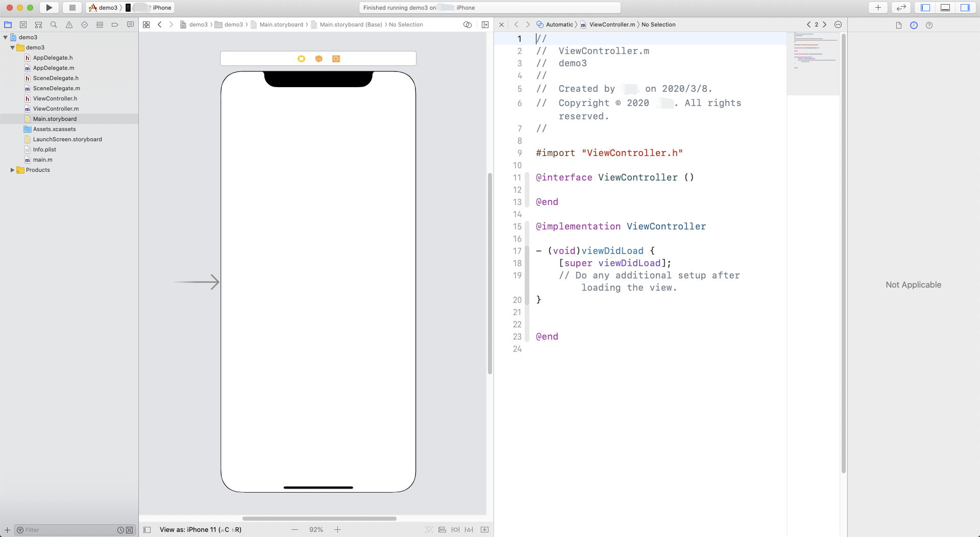Open the Library with the plus toolbar icon

tap(878, 8)
